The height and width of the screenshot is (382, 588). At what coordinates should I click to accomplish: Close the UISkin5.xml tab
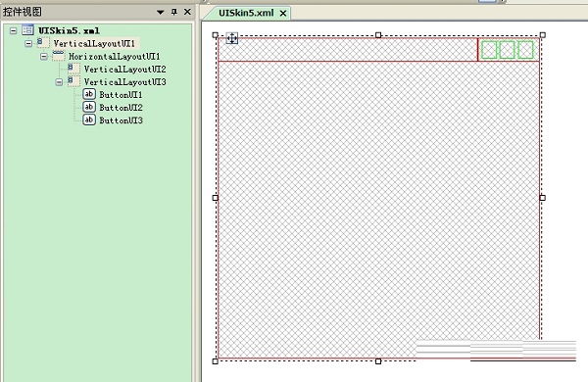(283, 13)
